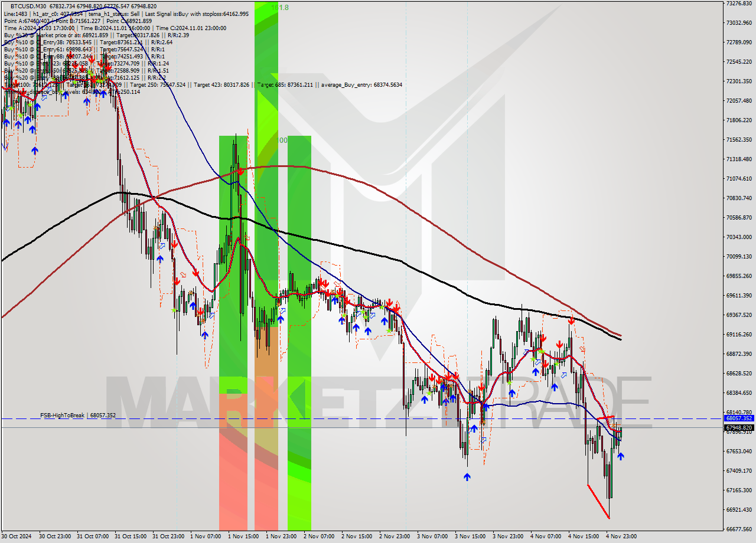Click the 30 Oct 2024 date label
Screen dimensions: 756x543
pos(17,537)
